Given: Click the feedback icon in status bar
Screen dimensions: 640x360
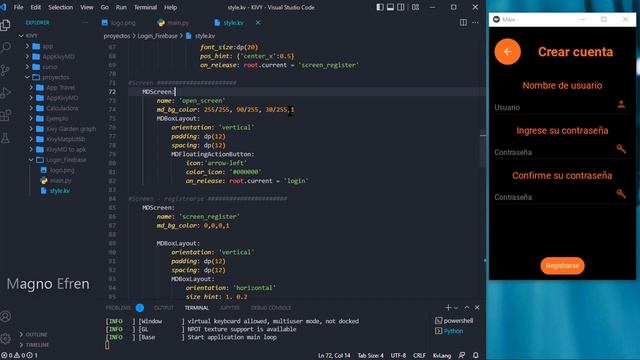Looking at the screenshot, I should [462, 356].
